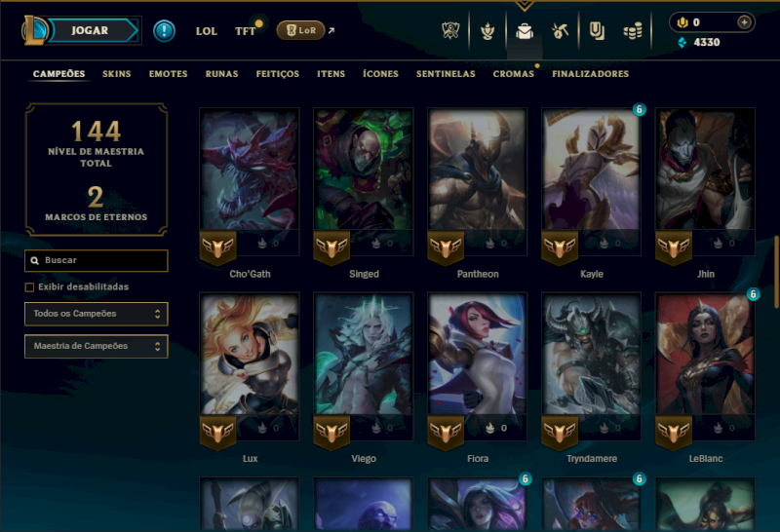The image size is (780, 532).
Task: Click the League of Legends logo
Action: click(34, 30)
